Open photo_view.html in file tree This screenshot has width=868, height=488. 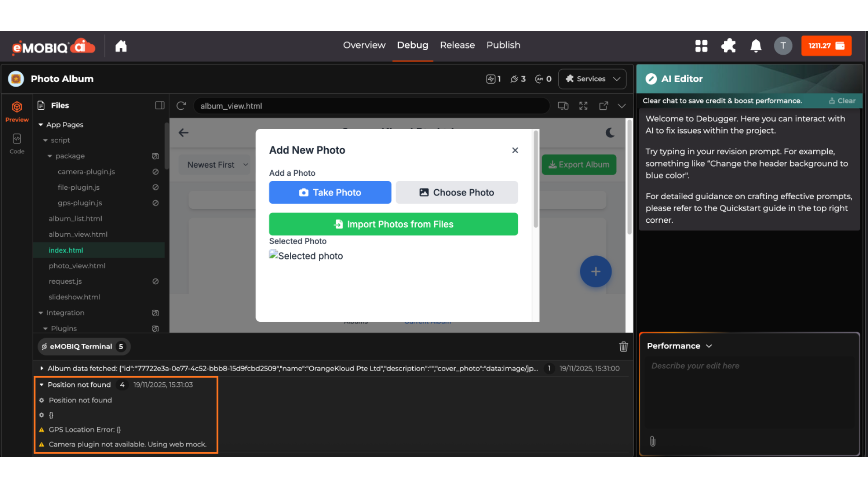[x=77, y=266]
